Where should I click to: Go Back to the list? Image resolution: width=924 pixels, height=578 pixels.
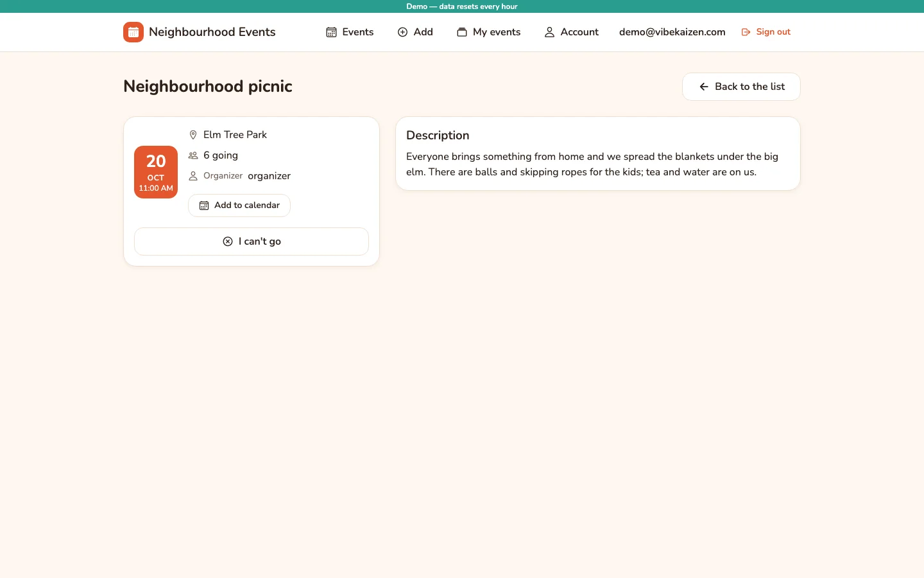point(741,87)
